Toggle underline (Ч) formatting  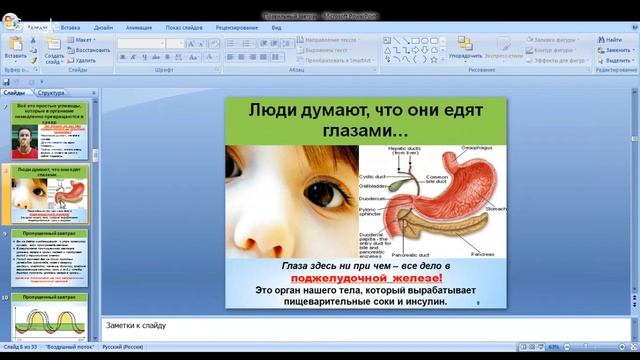144,58
